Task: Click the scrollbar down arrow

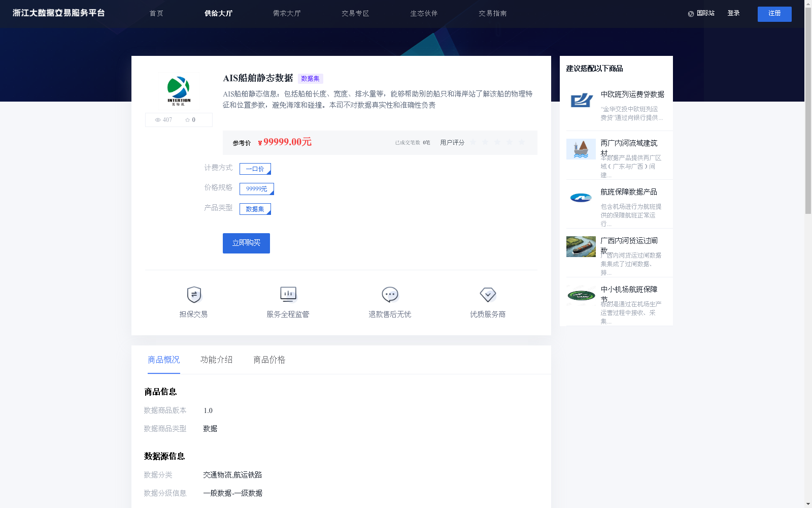Action: click(x=808, y=504)
